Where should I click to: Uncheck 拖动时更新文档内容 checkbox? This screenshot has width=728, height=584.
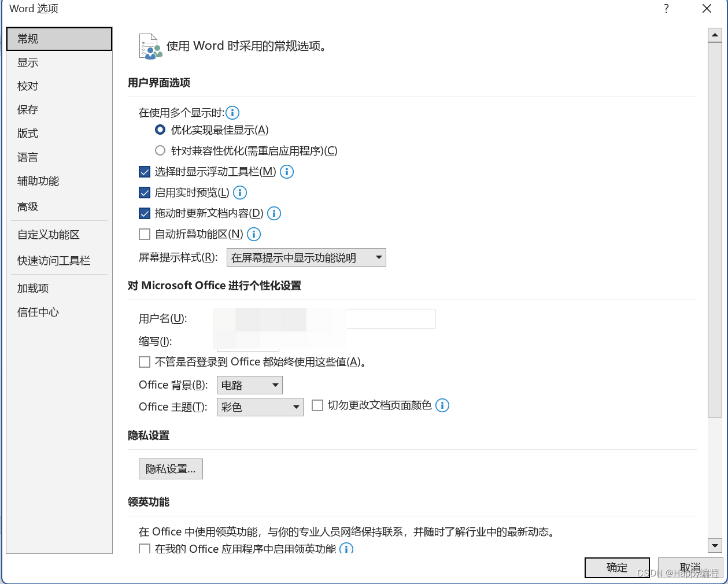[x=145, y=213]
